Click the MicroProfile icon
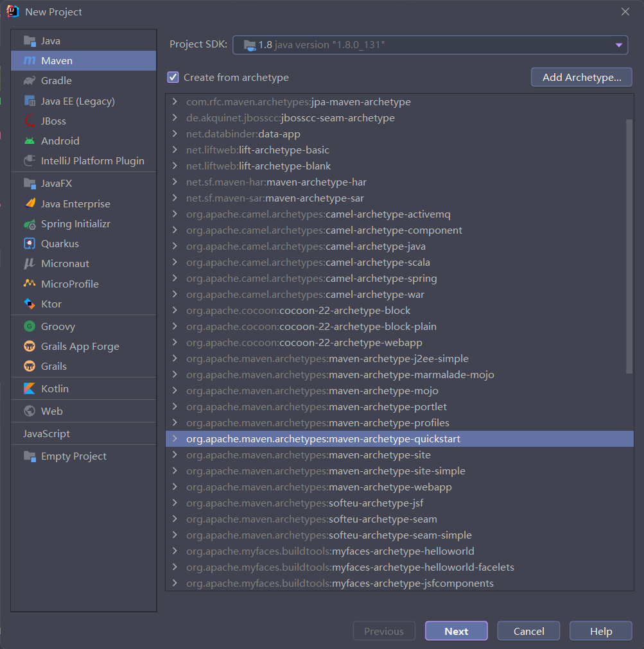 coord(30,284)
